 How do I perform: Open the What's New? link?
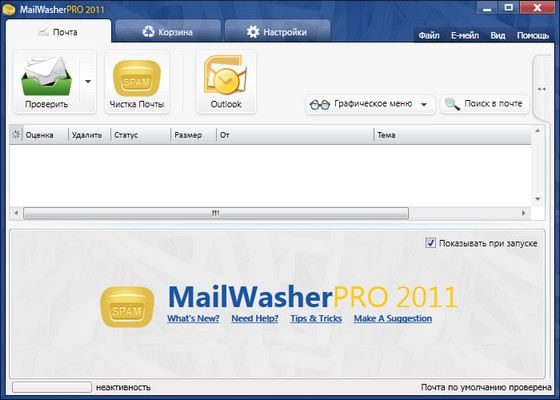pyautogui.click(x=193, y=318)
